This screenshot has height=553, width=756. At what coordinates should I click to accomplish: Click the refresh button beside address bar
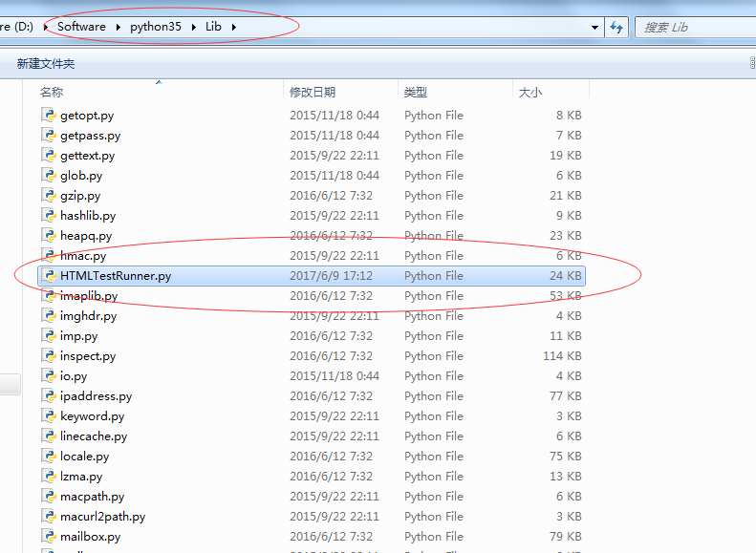616,27
